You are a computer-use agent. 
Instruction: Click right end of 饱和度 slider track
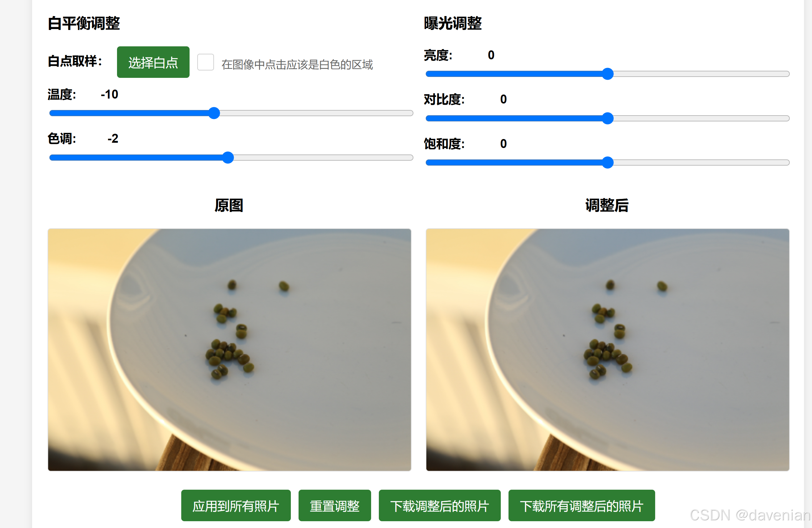[786, 163]
